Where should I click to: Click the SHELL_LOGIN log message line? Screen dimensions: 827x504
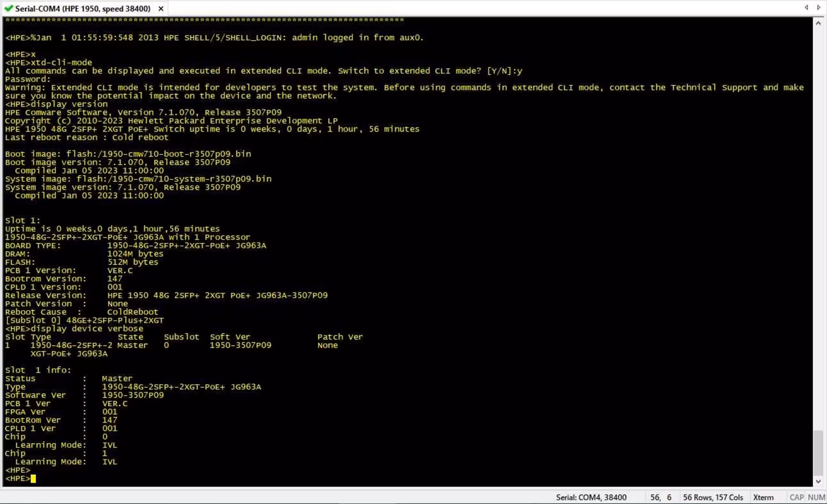[214, 38]
